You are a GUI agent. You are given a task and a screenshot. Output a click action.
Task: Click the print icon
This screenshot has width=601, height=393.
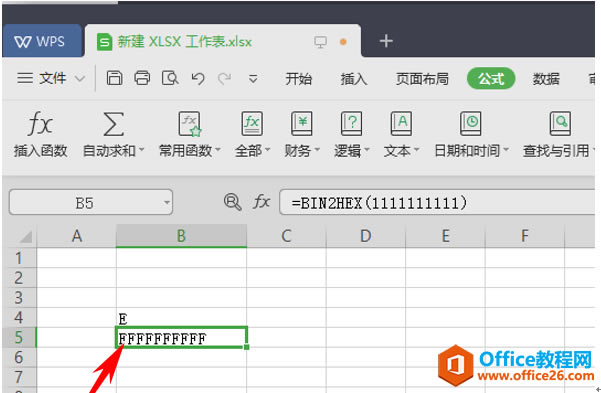142,78
